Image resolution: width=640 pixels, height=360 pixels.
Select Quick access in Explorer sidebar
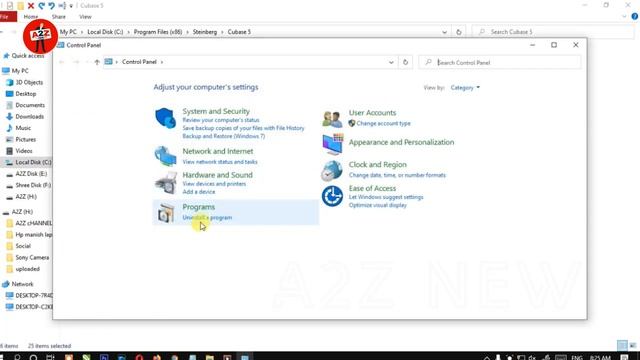click(27, 56)
